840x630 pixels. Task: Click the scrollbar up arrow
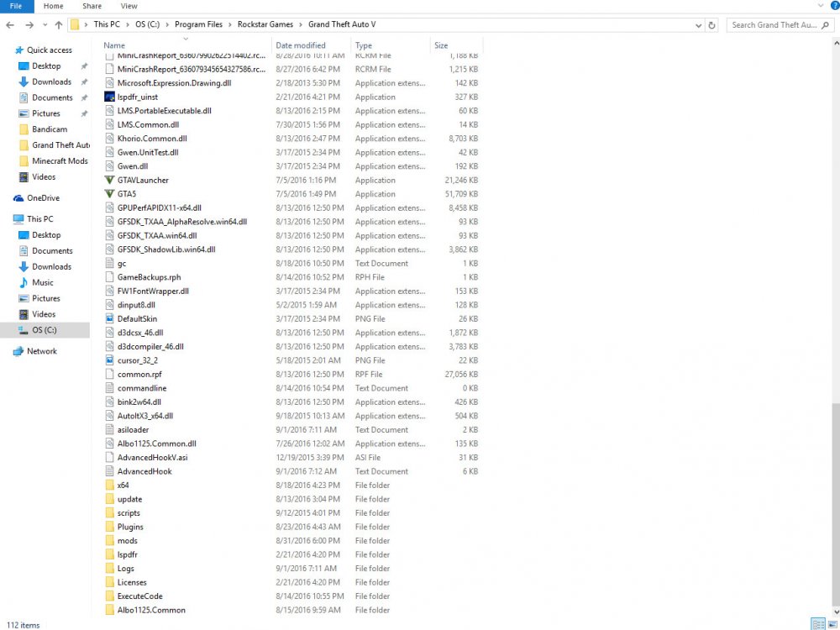836,42
